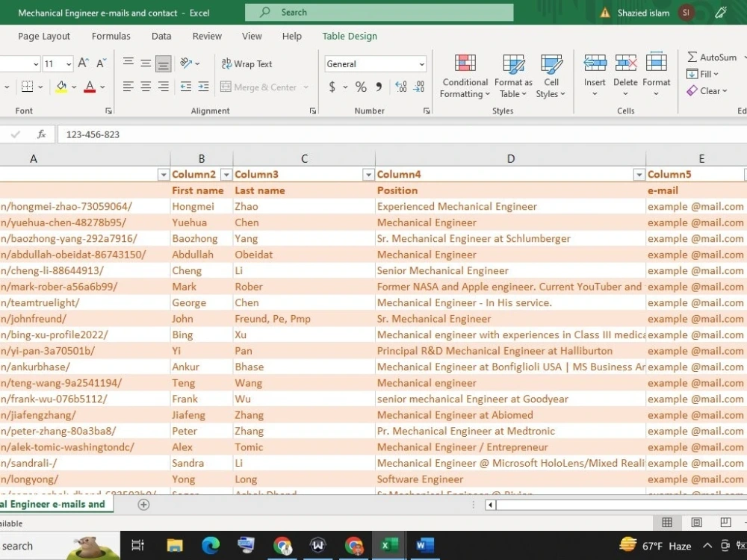Open the Merge & Center dropdown arrow

pyautogui.click(x=306, y=87)
